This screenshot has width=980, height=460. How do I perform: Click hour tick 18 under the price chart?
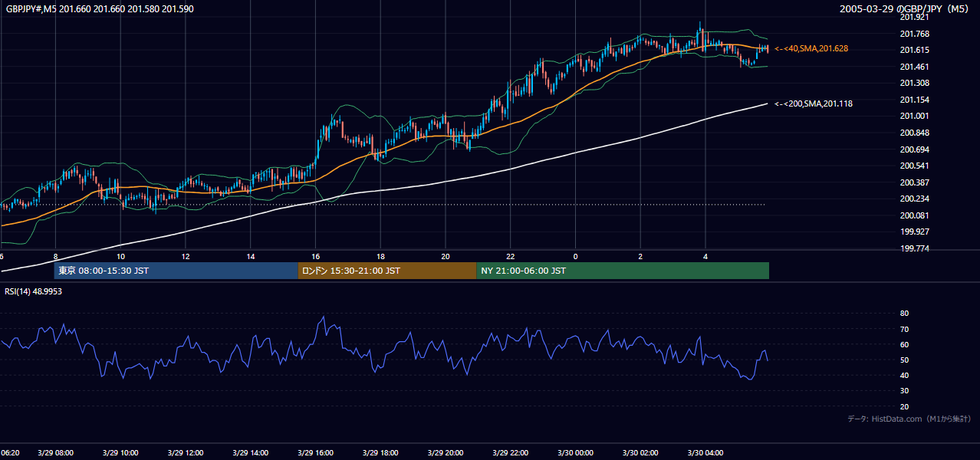pyautogui.click(x=380, y=256)
